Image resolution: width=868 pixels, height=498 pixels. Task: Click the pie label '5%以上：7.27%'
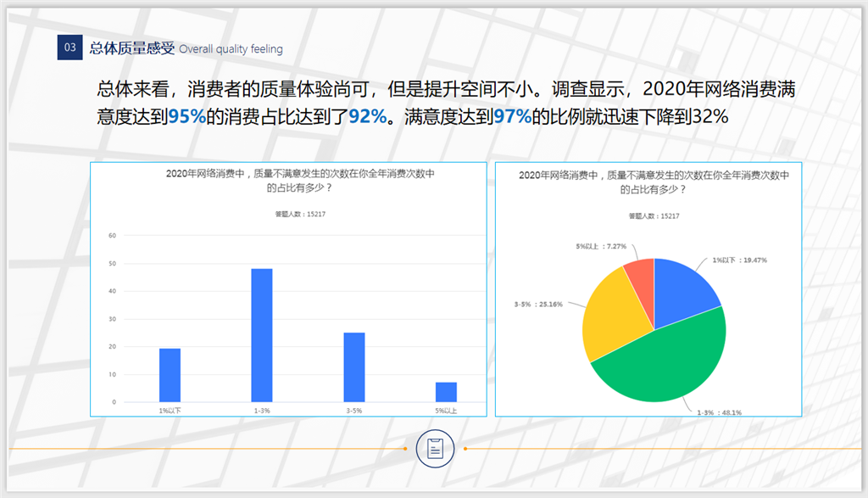pos(601,247)
